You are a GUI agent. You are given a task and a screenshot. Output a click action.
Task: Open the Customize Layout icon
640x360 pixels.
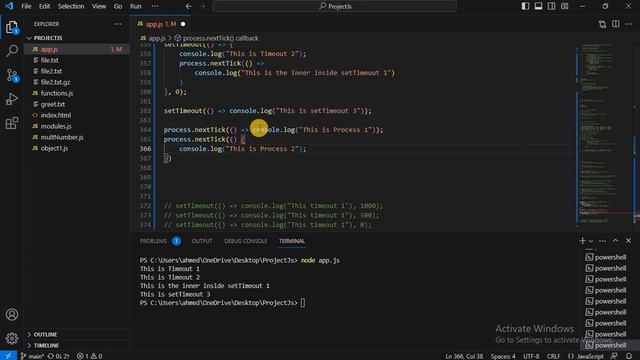564,6
